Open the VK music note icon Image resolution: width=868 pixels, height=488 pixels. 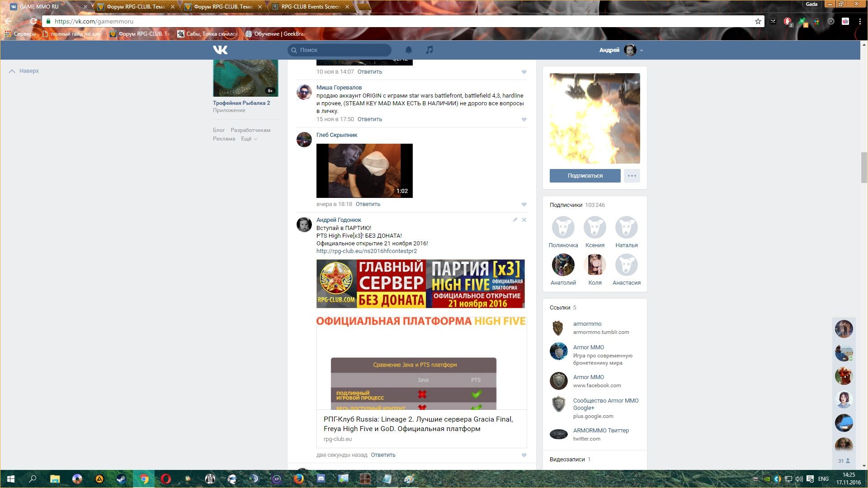point(429,50)
